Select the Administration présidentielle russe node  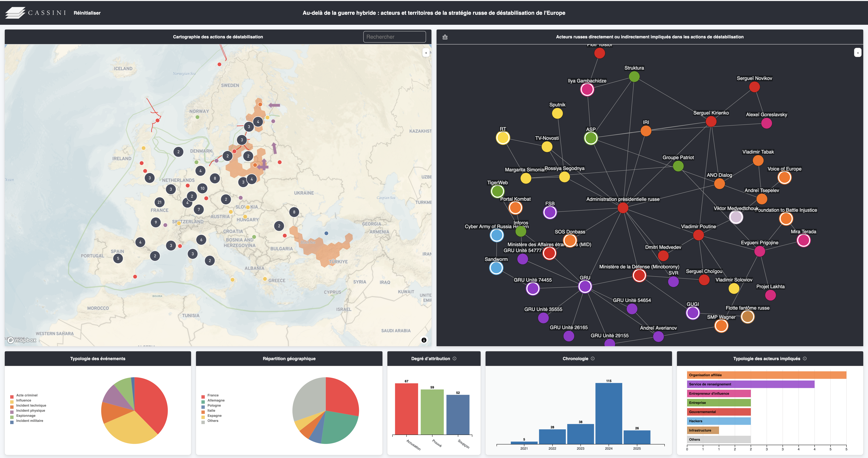click(x=623, y=208)
